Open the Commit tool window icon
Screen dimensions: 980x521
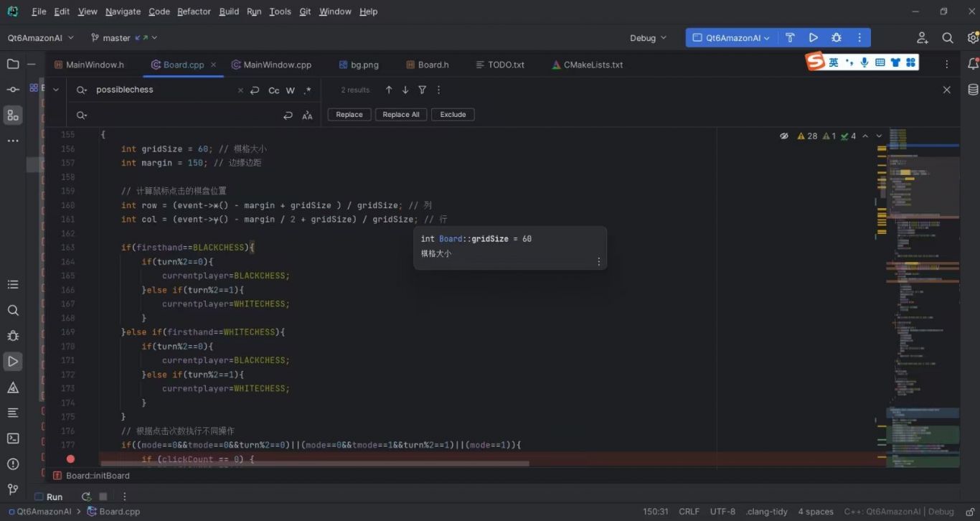coord(13,90)
